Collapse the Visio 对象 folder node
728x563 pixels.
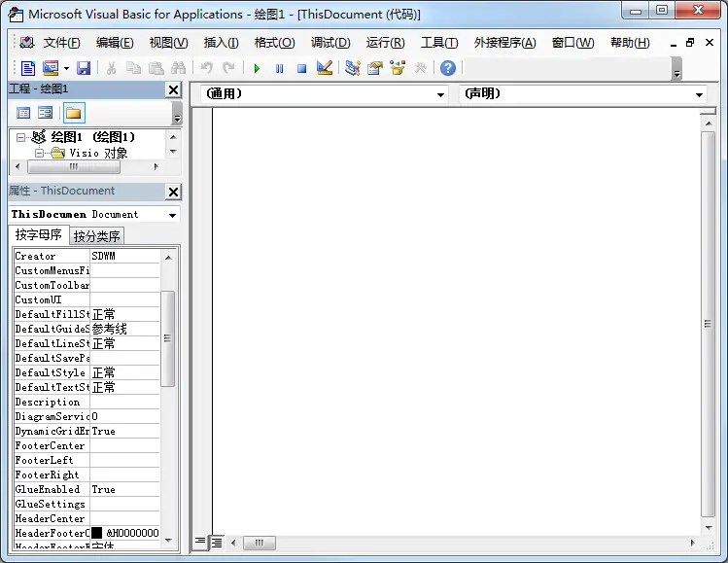40,153
